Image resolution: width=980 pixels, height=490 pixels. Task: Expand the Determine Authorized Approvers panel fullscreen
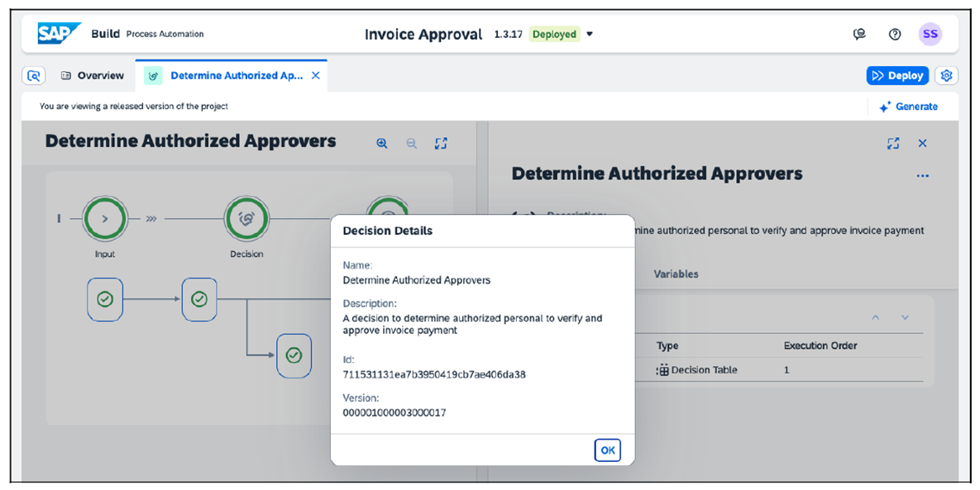click(x=893, y=143)
